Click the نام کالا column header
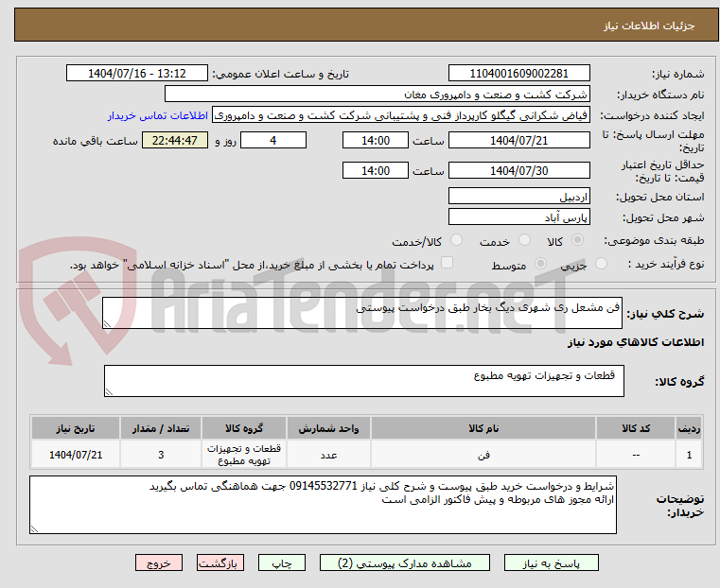720x588 pixels. pos(483,428)
